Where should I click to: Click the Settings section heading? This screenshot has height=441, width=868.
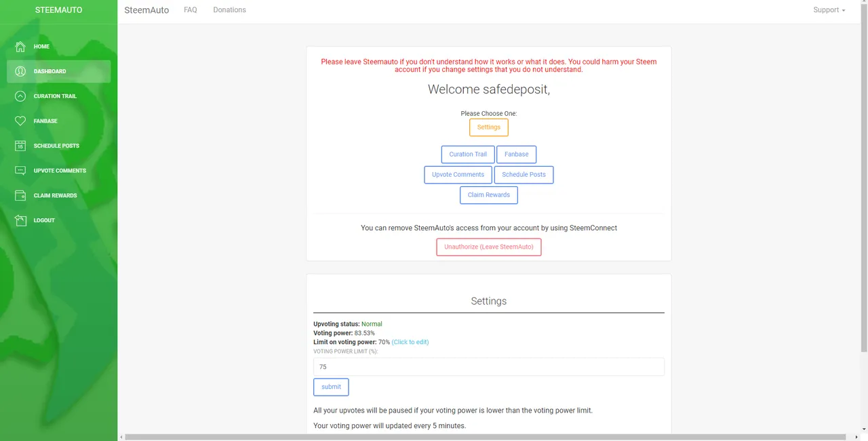489,301
